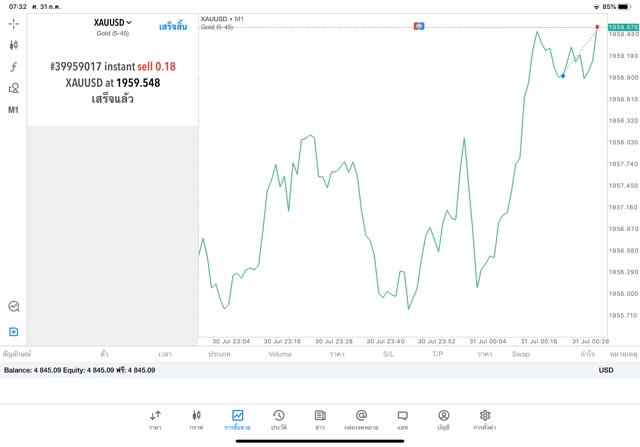640x447 pixels.
Task: Open the แชท chat tab
Action: [402, 419]
